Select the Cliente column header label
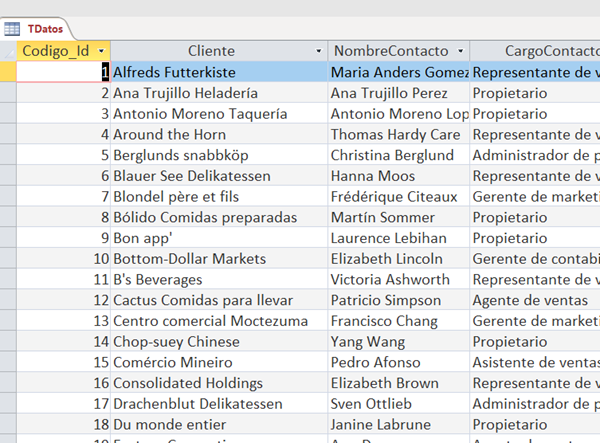600x443 pixels. pyautogui.click(x=211, y=51)
